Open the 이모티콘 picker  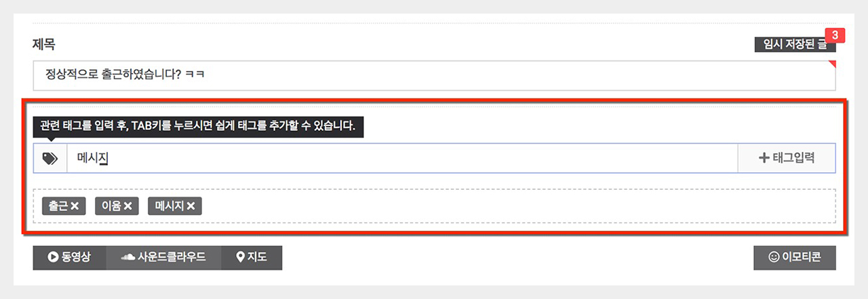795,258
